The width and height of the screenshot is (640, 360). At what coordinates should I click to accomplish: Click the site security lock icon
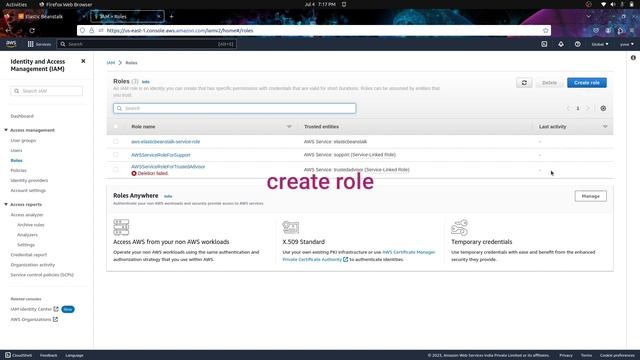pos(92,31)
